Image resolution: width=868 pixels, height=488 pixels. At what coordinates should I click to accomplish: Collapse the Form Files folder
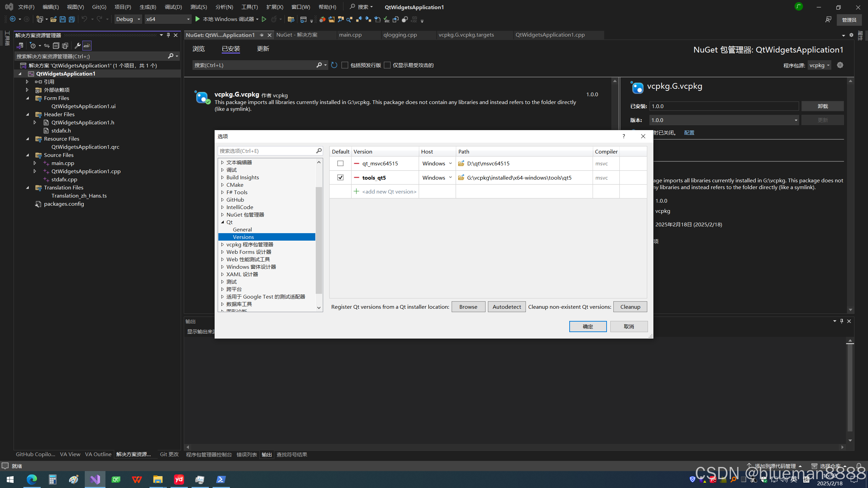27,98
